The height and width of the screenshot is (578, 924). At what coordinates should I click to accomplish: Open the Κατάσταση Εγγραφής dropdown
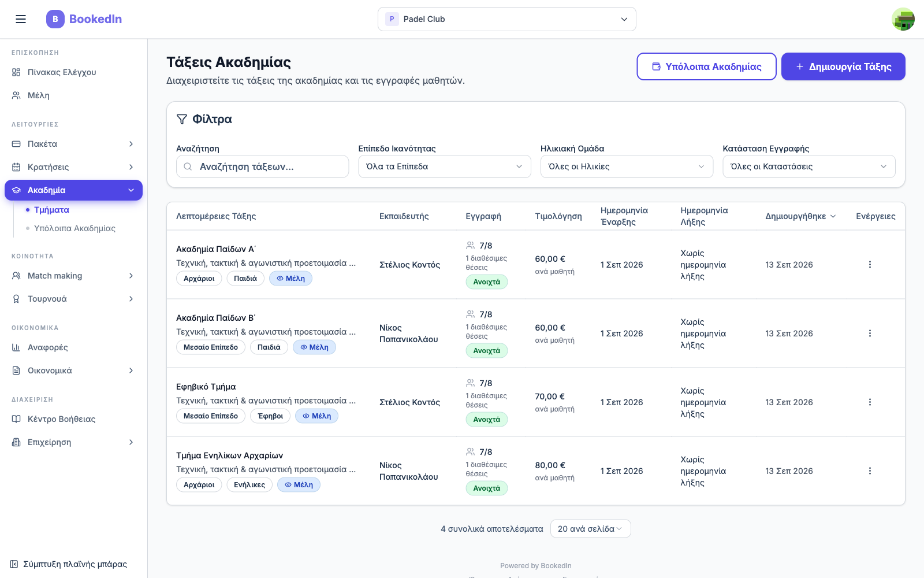(809, 166)
